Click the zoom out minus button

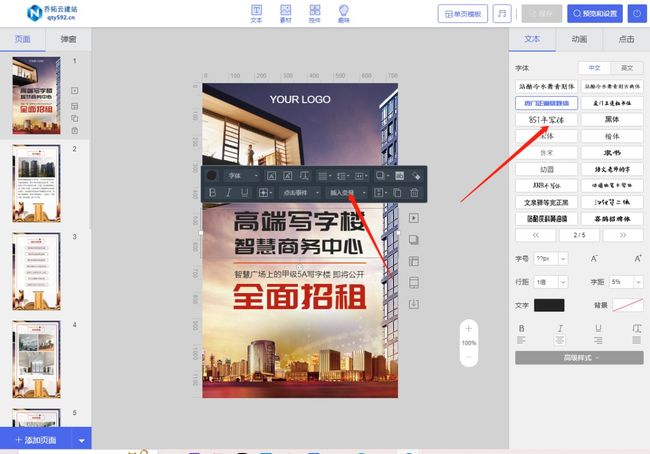point(469,357)
